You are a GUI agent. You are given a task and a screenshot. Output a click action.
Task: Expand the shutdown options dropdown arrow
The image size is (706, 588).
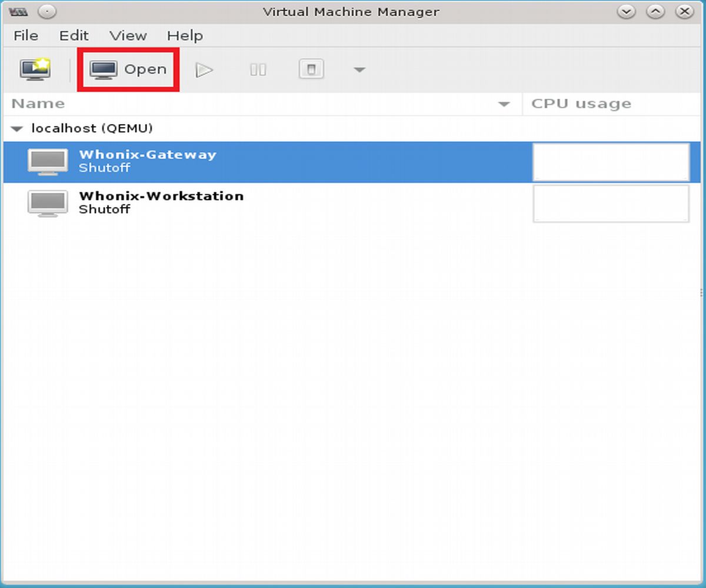click(359, 71)
